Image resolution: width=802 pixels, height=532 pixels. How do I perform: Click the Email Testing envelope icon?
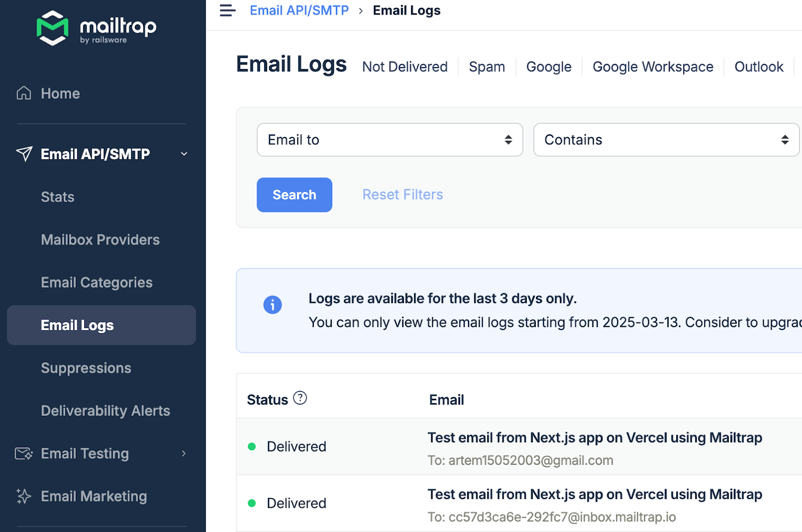click(24, 454)
